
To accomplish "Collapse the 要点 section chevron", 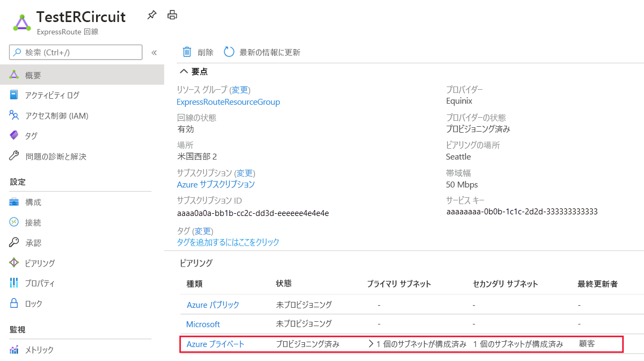I will (x=184, y=71).
